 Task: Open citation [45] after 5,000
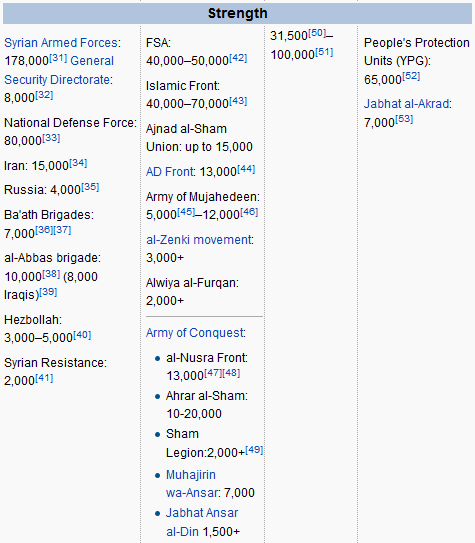[186, 212]
